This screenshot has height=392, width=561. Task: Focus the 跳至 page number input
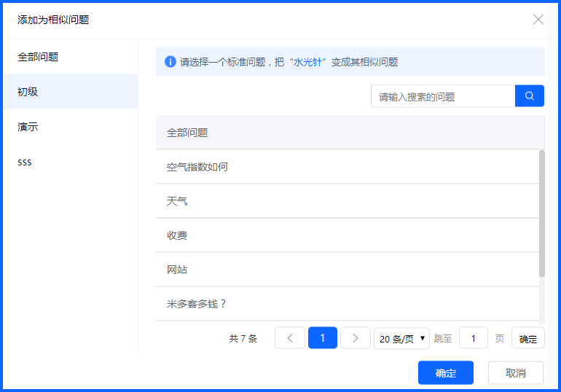click(x=474, y=338)
